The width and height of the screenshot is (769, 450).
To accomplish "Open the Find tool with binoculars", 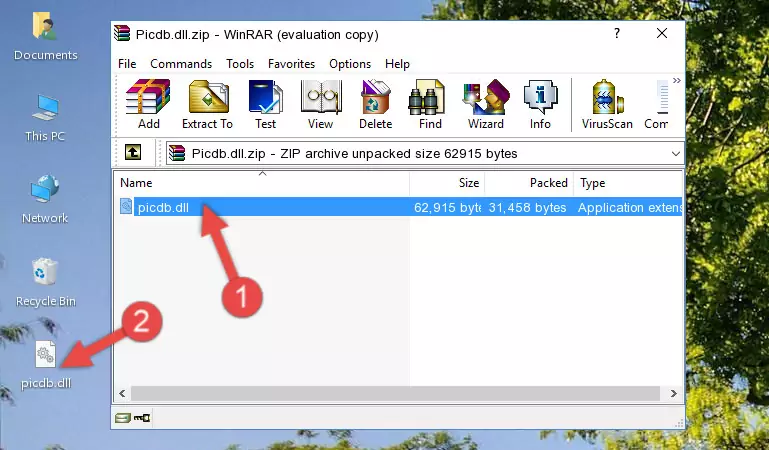I will [430, 104].
